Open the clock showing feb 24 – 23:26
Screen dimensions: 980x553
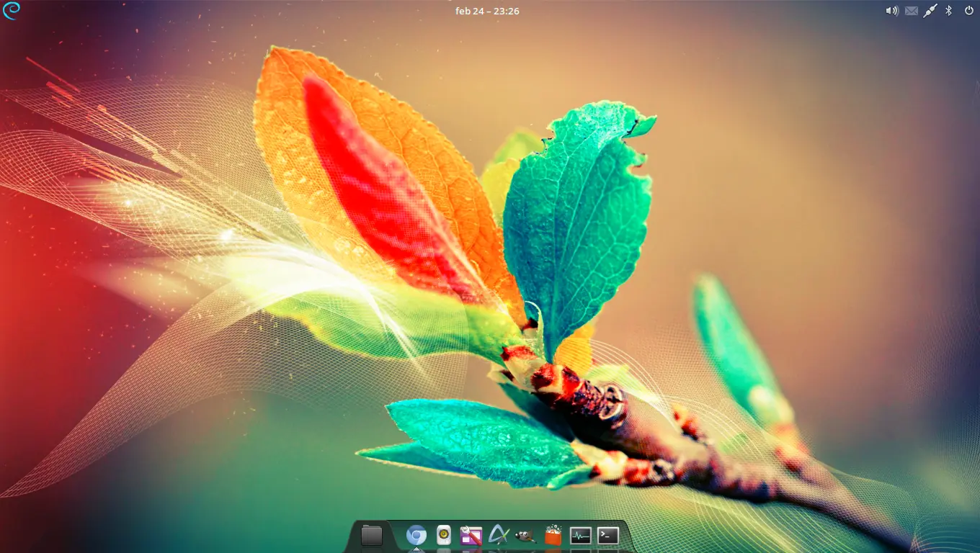(487, 11)
